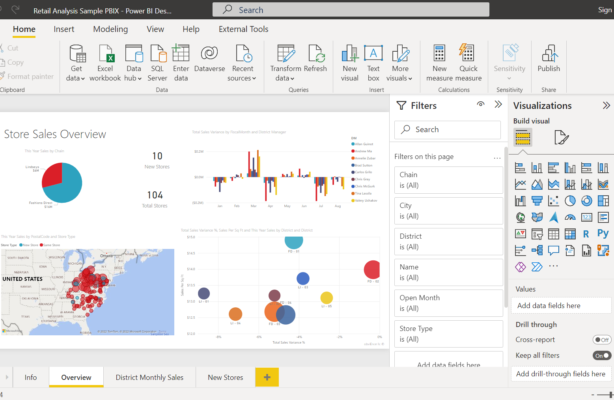Screen dimensions: 614x400
Task: Create a New measure
Action: point(439,53)
